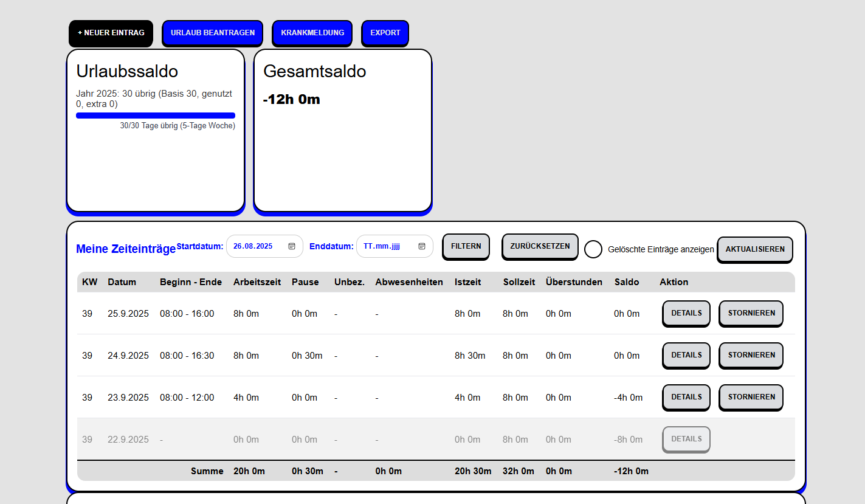The width and height of the screenshot is (865, 504).
Task: Show Details for 23.9.2025 entry
Action: click(x=686, y=397)
